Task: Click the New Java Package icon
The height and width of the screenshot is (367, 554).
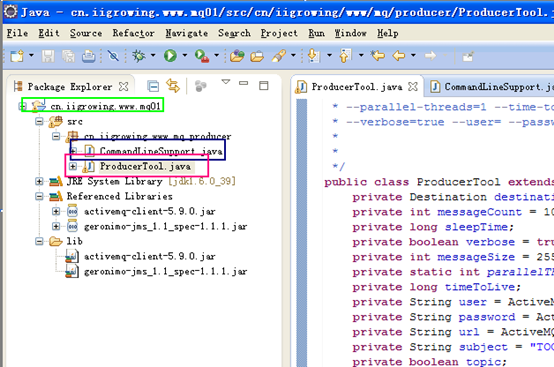Action: [x=237, y=56]
